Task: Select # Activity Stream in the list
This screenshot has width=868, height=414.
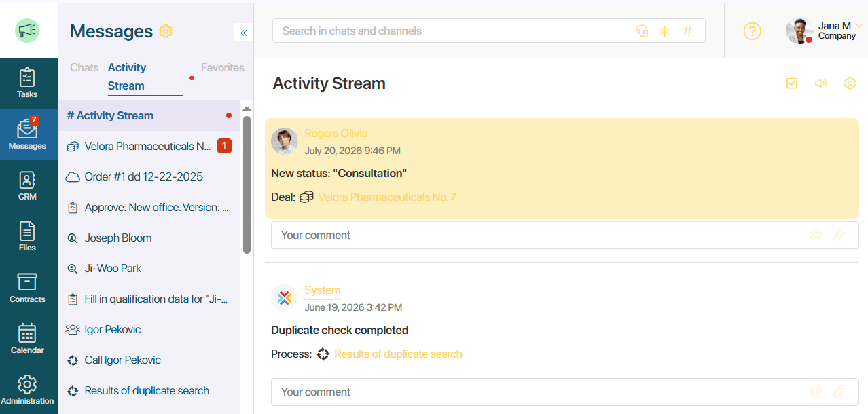Action: pyautogui.click(x=149, y=116)
